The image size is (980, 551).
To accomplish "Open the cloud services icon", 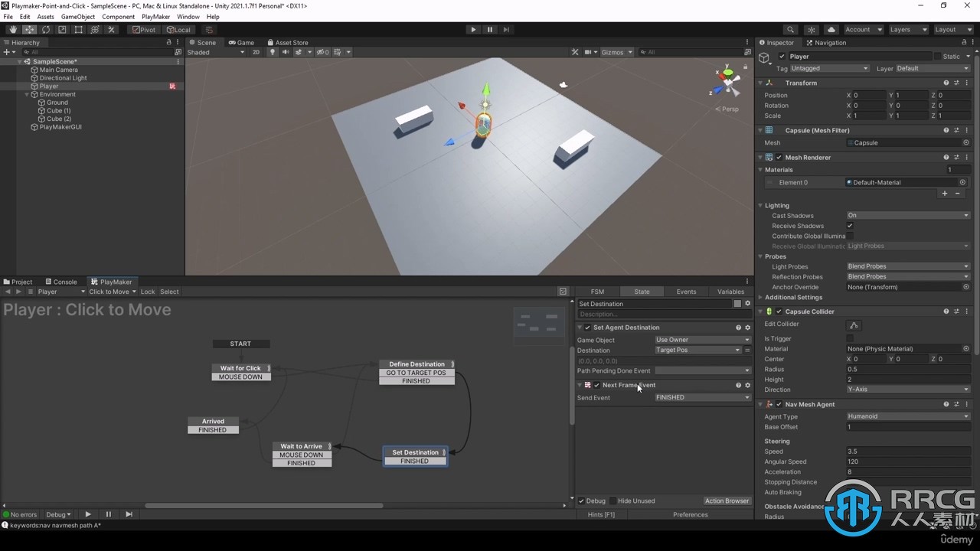I will [831, 30].
